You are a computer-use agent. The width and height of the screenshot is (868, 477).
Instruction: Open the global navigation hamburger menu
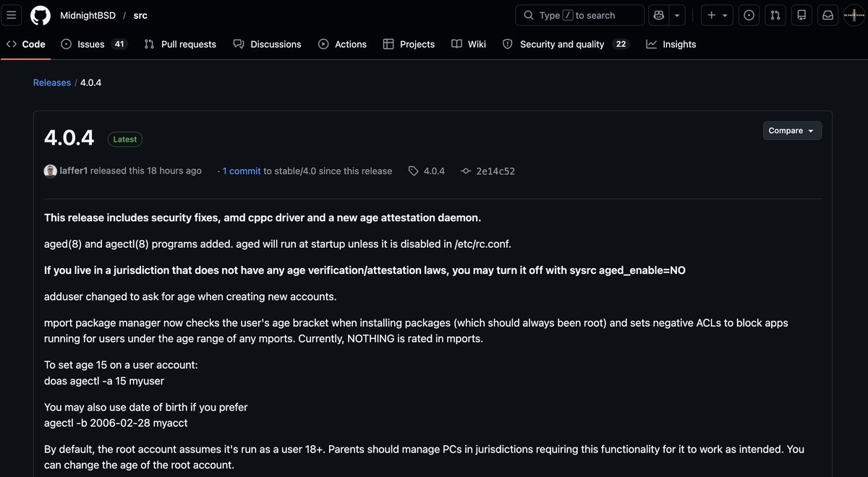point(12,14)
